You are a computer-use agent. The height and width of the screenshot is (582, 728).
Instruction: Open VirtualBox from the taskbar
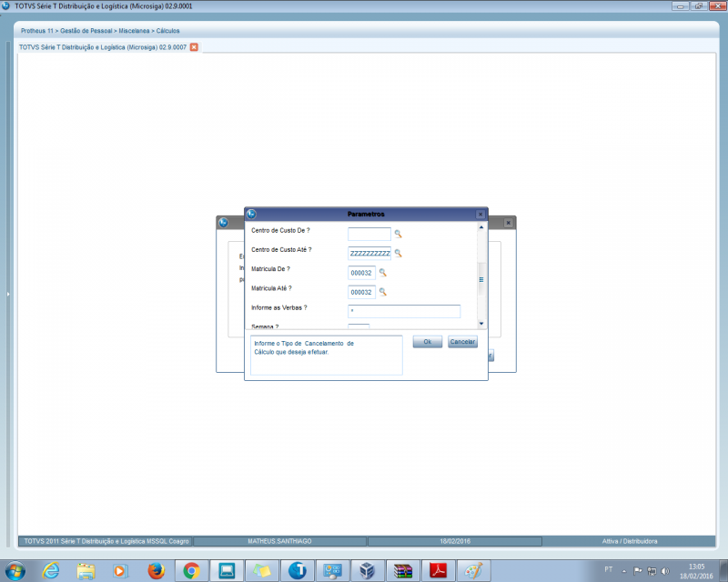point(368,571)
